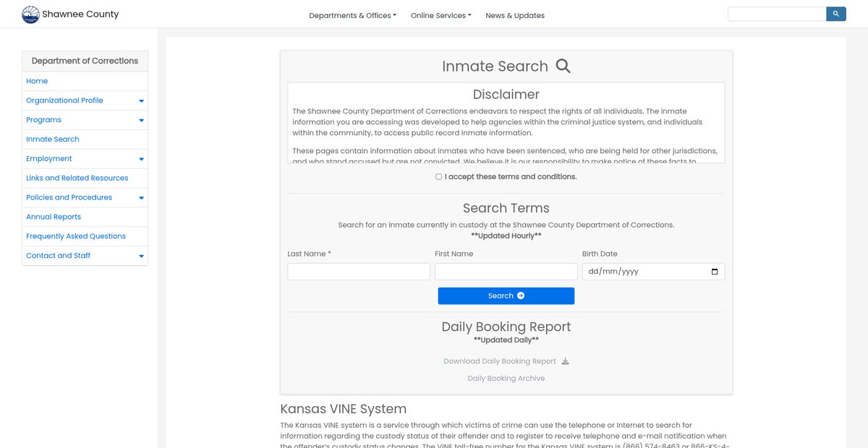
Task: Click the Programs link text
Action: point(43,120)
